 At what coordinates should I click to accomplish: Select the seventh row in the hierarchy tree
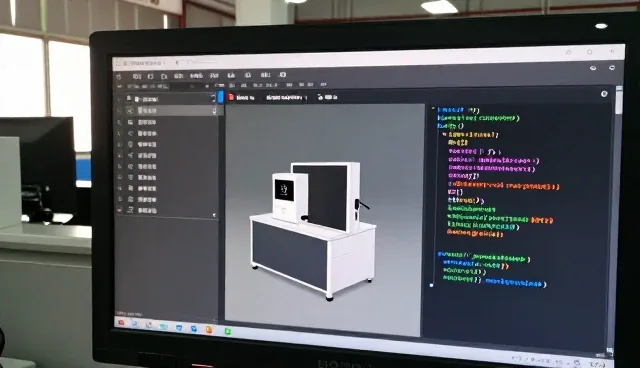coord(167,166)
